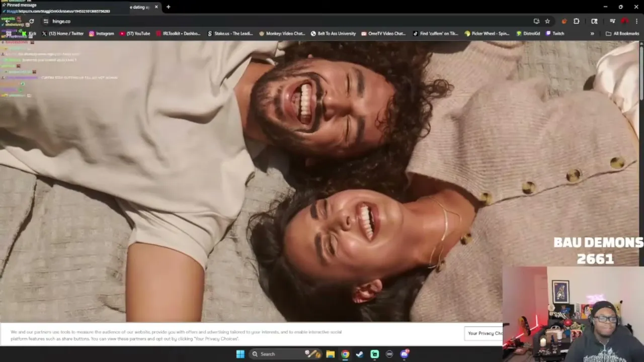Open the Find 'cuffem' on TikTok bookmark

(x=435, y=34)
